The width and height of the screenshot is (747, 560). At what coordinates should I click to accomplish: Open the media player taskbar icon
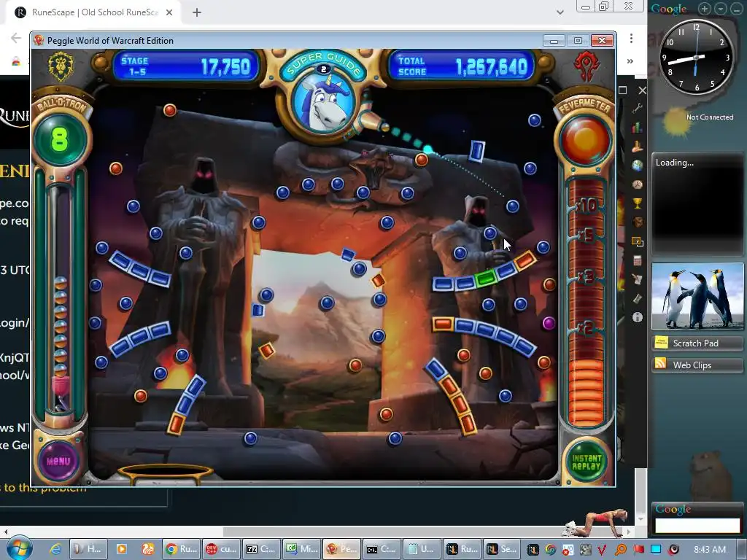[121, 549]
